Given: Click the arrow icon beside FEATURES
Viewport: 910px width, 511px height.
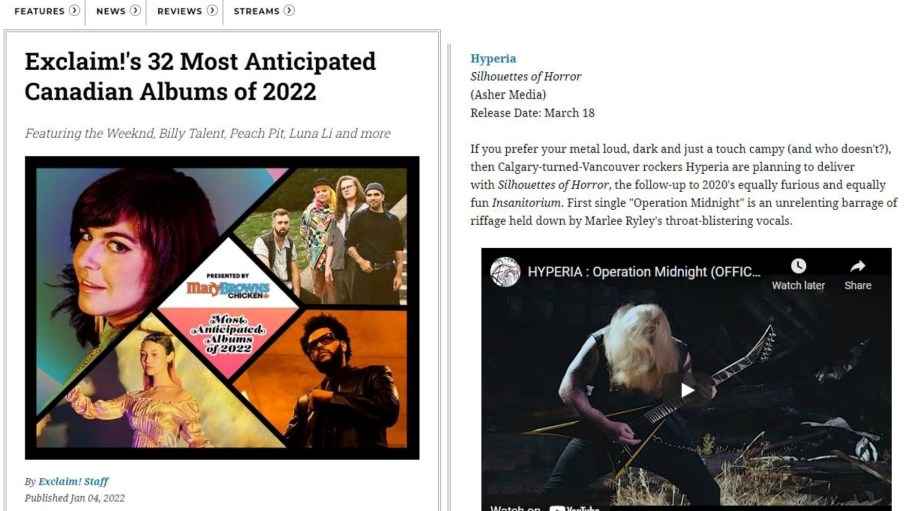Looking at the screenshot, I should click(x=74, y=10).
